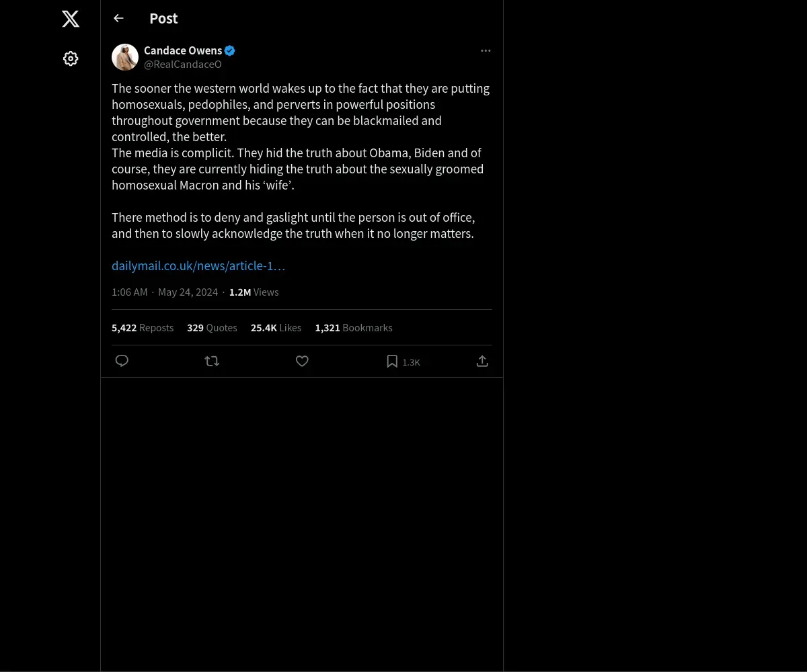The height and width of the screenshot is (672, 807).
Task: View the 5,422 Reposts list
Action: pyautogui.click(x=143, y=328)
